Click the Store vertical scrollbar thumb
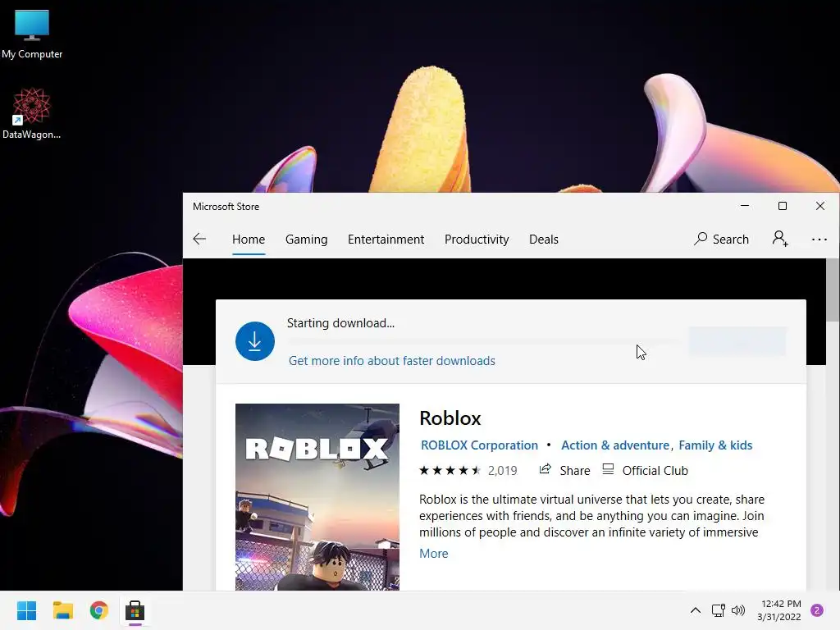 pyautogui.click(x=833, y=290)
